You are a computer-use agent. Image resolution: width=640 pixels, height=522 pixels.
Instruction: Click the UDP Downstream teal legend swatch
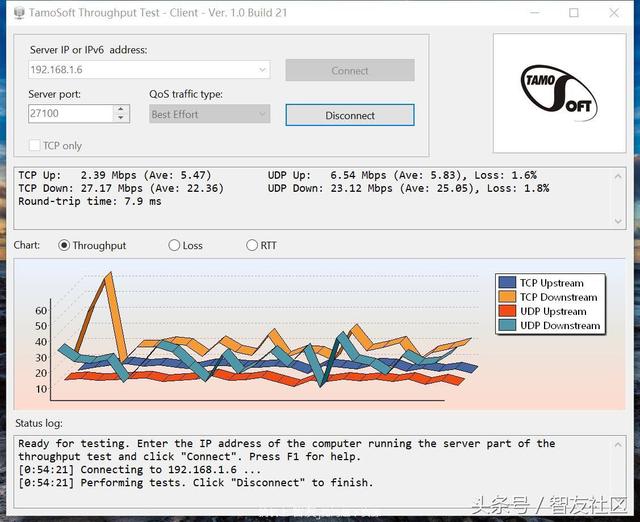[507, 325]
